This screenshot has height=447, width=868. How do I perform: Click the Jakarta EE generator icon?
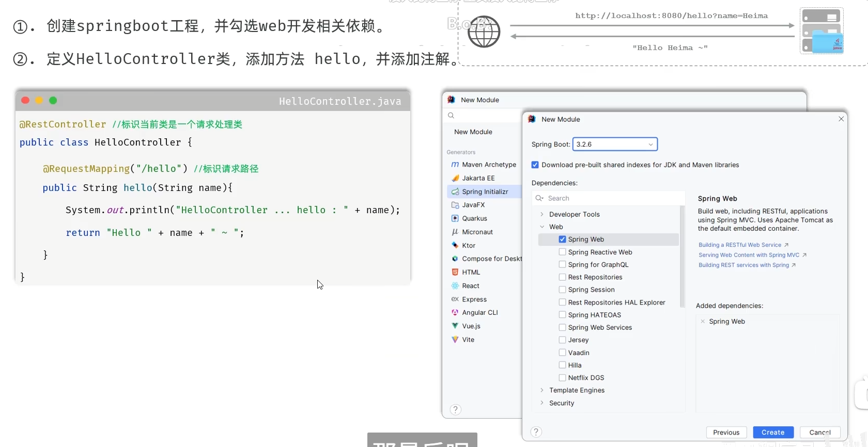[455, 178]
